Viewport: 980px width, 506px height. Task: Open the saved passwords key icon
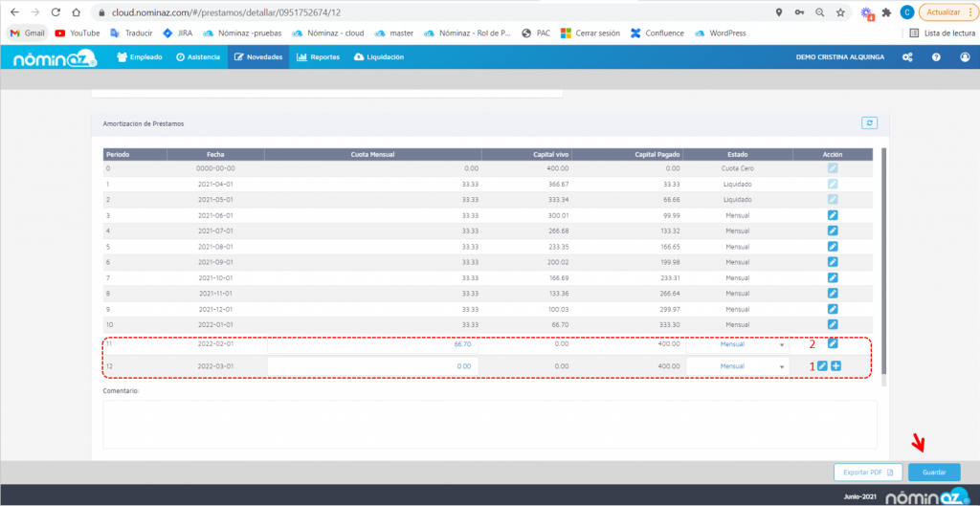(x=799, y=12)
